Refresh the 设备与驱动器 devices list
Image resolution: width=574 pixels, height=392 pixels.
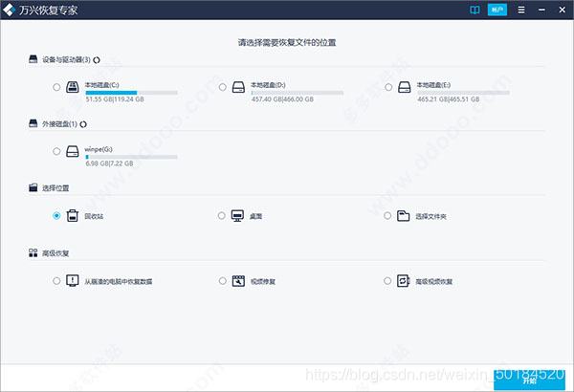(x=97, y=60)
